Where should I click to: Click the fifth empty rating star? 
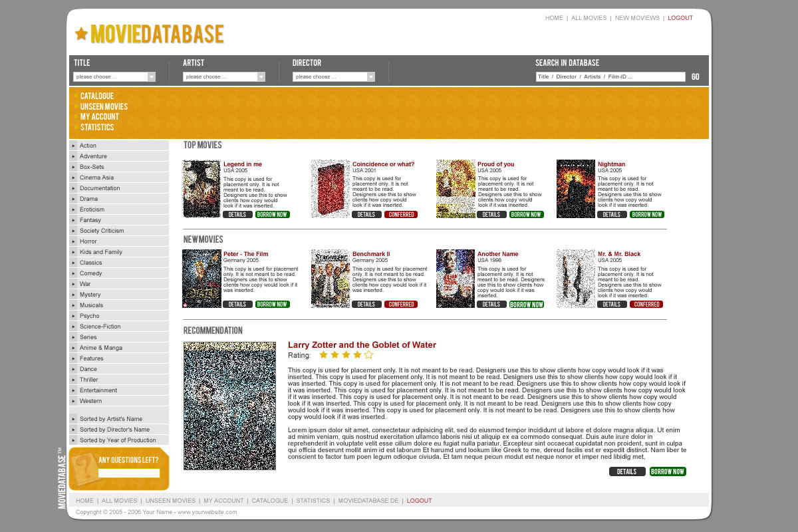(369, 355)
